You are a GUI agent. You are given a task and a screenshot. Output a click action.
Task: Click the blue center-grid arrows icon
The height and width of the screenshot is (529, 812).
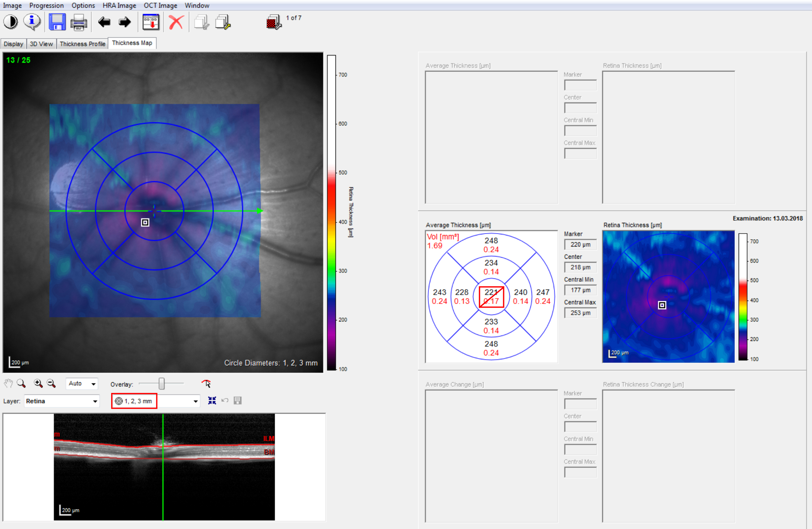(x=212, y=401)
